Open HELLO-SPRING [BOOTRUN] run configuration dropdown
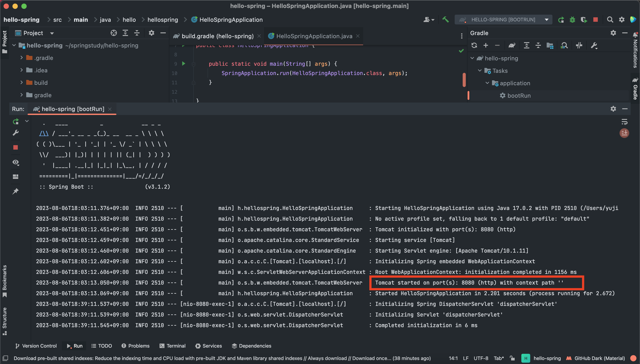640x364 pixels. (503, 20)
